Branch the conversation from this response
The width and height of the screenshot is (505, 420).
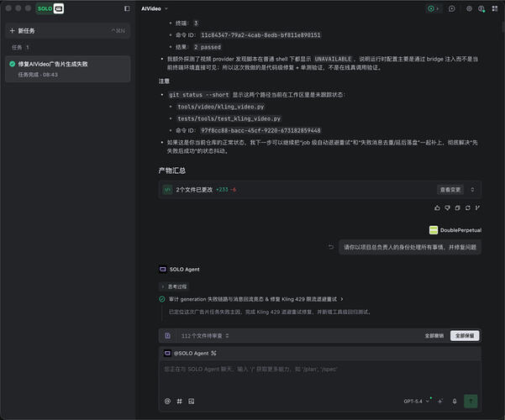(x=477, y=208)
